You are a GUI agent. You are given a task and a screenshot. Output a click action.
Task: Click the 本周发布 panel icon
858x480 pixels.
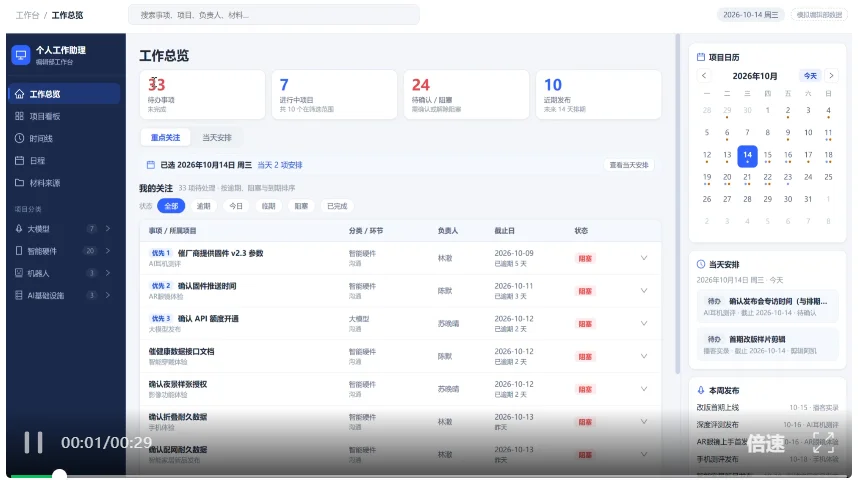click(x=700, y=390)
